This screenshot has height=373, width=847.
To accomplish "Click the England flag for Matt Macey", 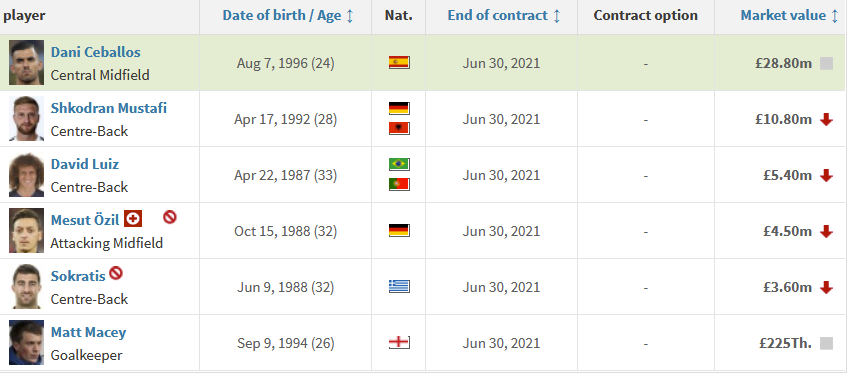I will 399,342.
